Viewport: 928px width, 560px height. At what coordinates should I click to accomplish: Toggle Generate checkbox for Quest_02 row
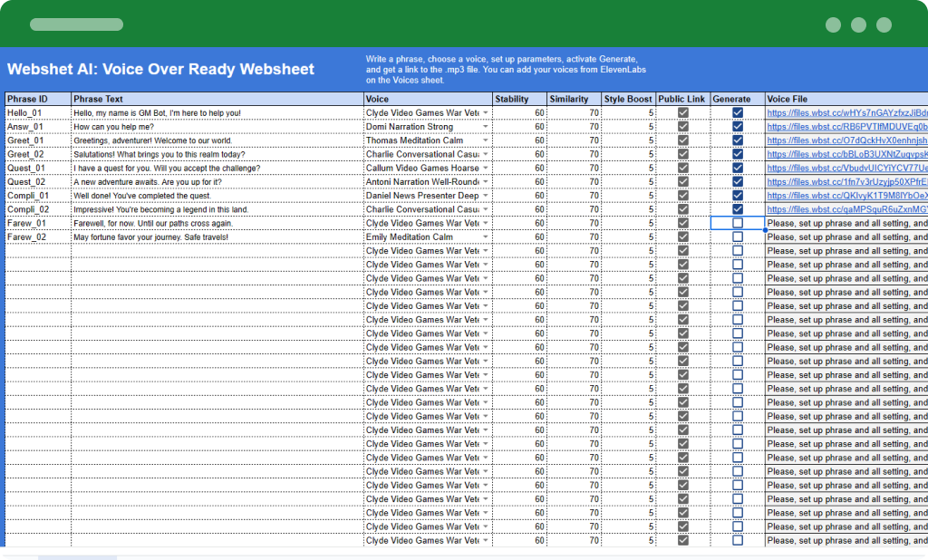coord(738,182)
